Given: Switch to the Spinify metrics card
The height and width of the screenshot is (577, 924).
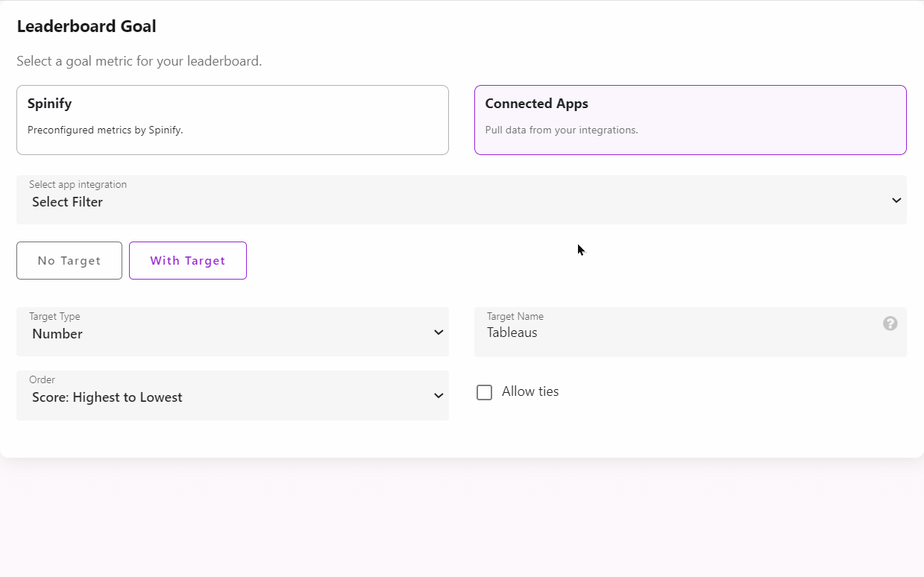Looking at the screenshot, I should 232,119.
